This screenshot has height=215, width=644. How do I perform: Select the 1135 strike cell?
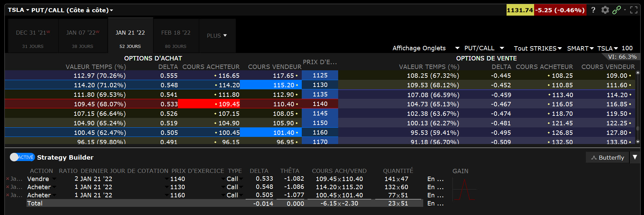320,94
